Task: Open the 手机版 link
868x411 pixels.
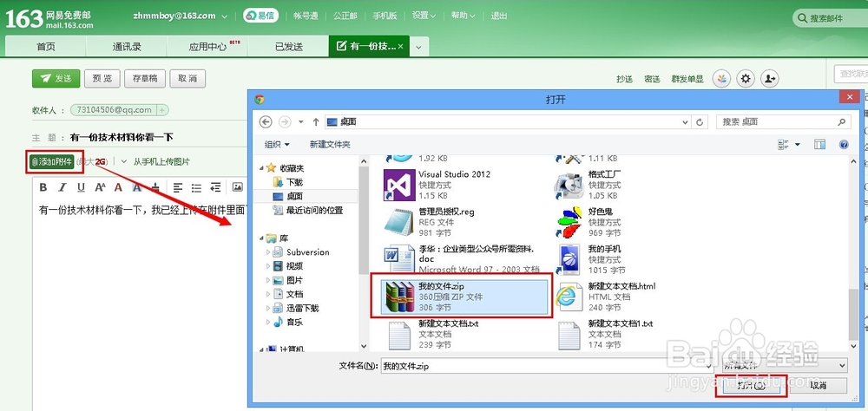Action: 385,16
